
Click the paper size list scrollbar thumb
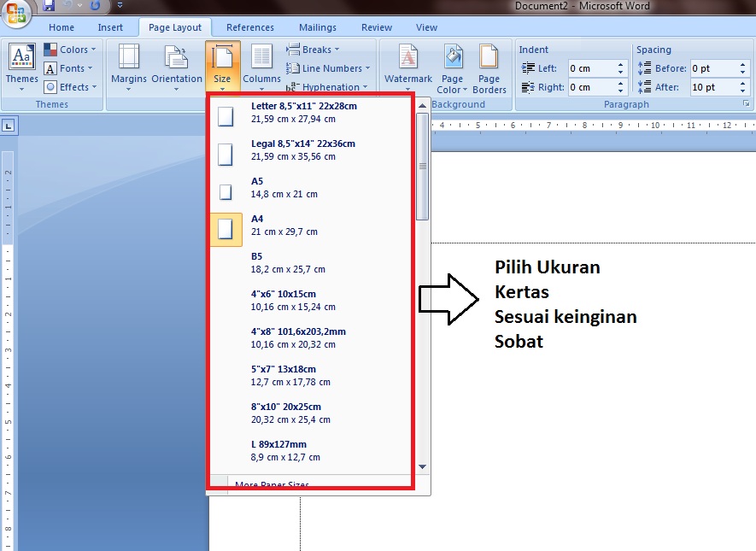(422, 167)
